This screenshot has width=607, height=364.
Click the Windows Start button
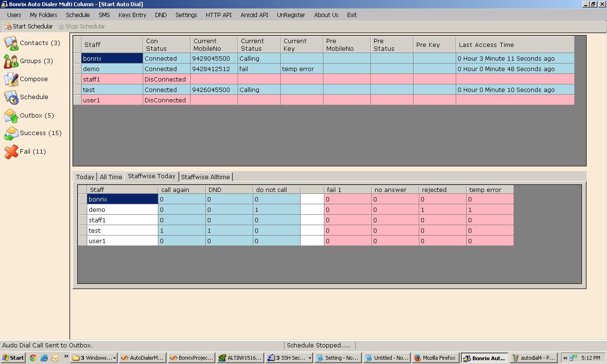tap(13, 358)
